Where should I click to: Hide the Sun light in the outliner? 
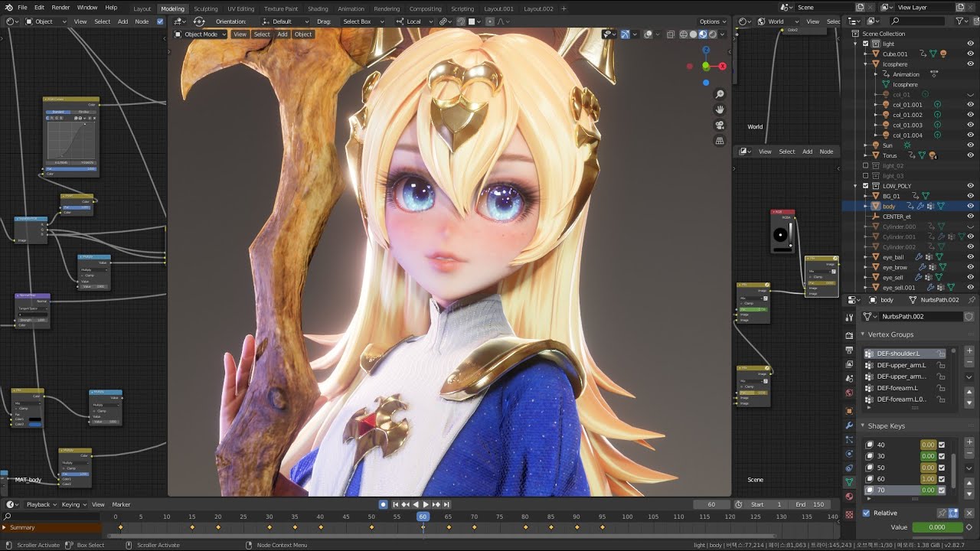tap(970, 145)
